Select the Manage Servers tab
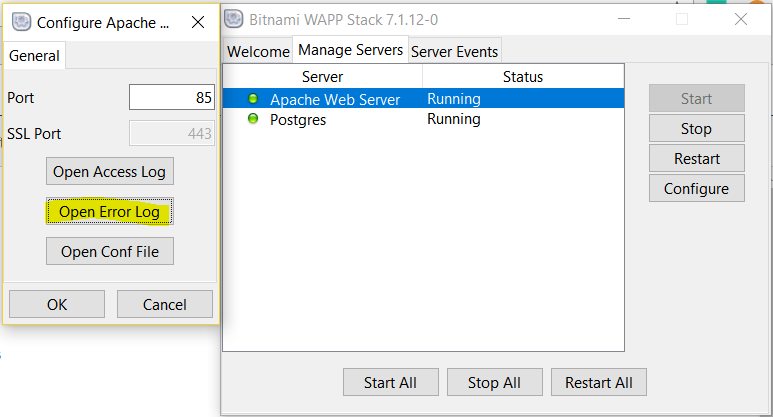 point(350,50)
